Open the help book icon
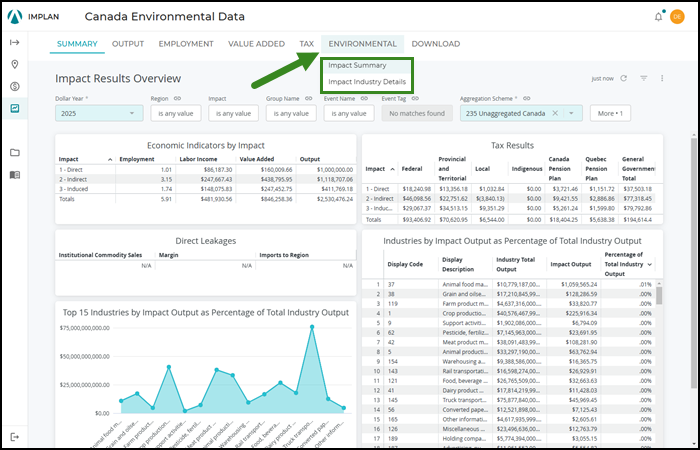Viewport: 700px width, 450px height. [x=15, y=175]
